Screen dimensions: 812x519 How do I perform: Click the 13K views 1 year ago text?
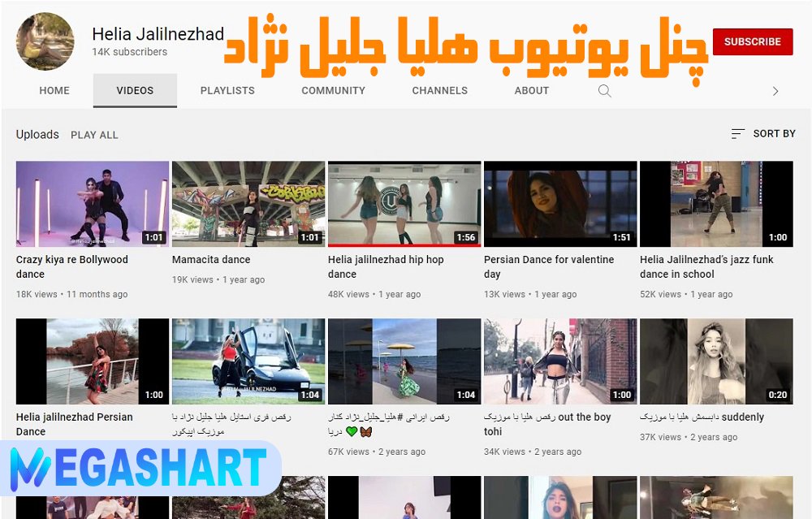point(530,294)
